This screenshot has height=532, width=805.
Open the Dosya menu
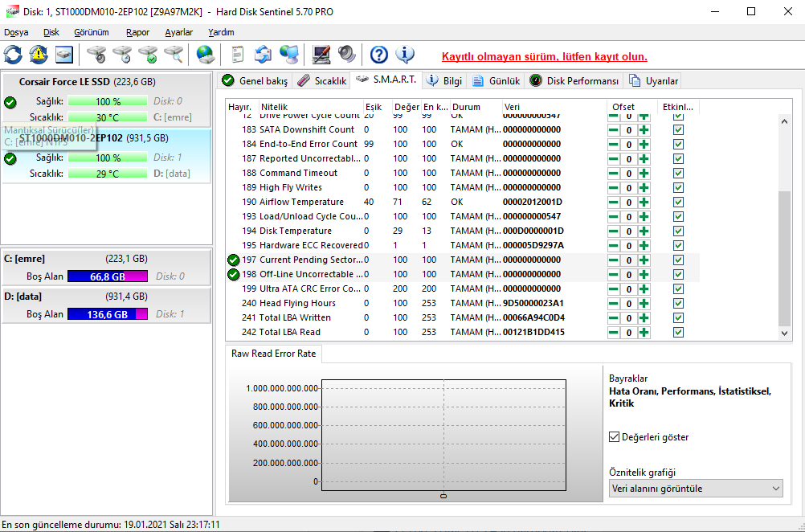point(16,32)
